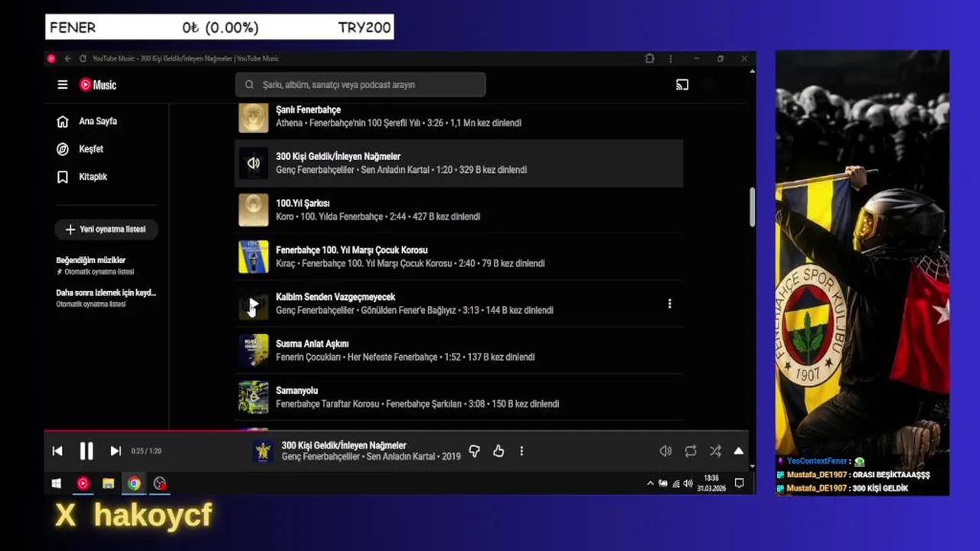Screen dimensions: 980x551
Task: Skip to the next track
Action: coord(116,452)
